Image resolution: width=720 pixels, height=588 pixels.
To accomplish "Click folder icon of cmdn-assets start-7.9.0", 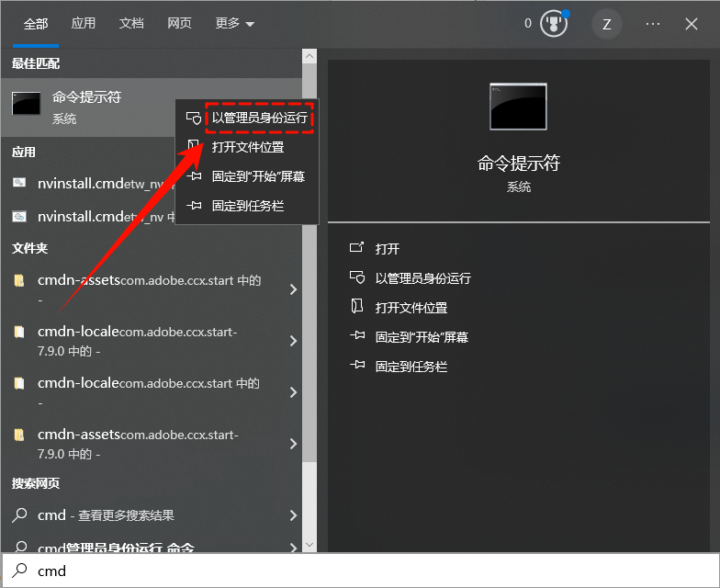I will tap(18, 435).
